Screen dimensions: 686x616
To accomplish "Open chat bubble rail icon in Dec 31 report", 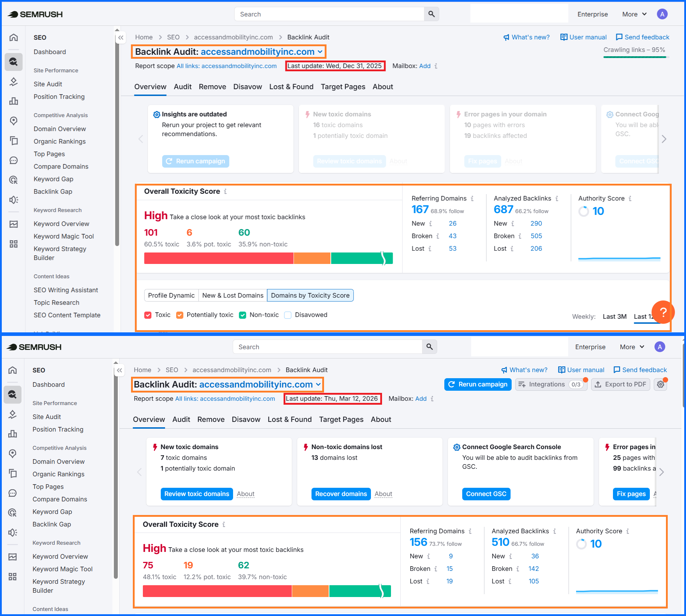I will point(14,160).
